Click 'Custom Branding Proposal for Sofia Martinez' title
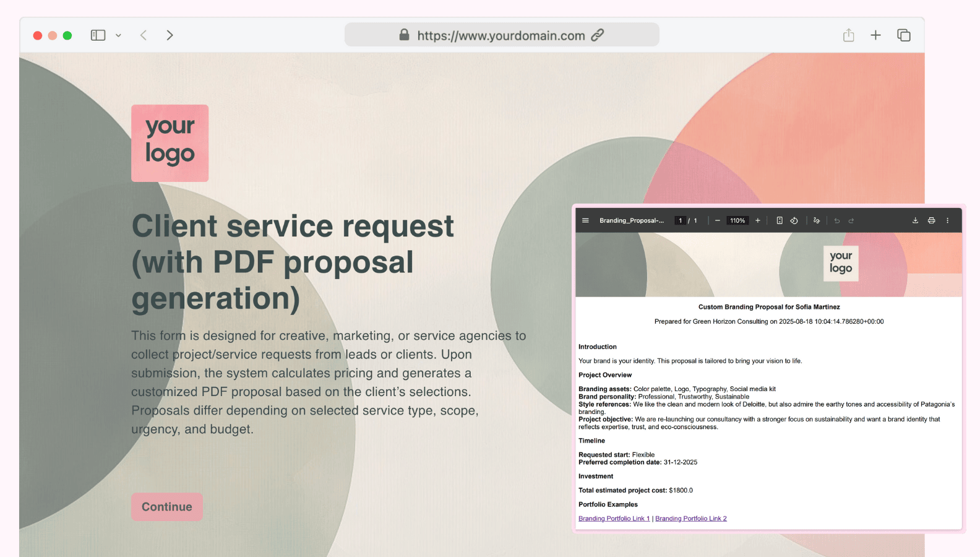Screen dimensions: 980x557 click(769, 307)
